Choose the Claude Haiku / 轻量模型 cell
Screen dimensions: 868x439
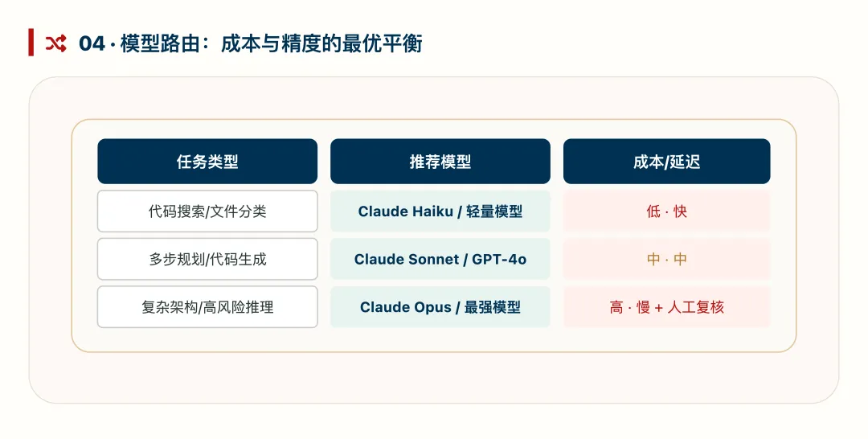pyautogui.click(x=440, y=211)
